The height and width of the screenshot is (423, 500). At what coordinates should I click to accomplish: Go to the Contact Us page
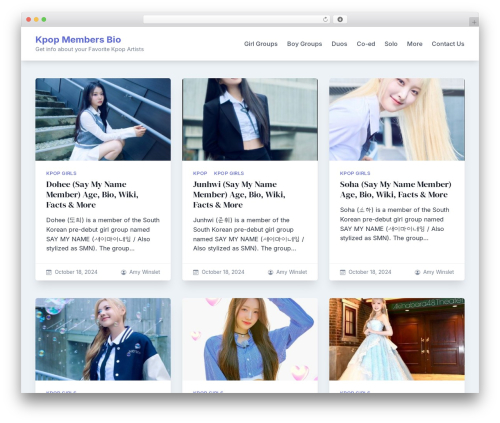(x=448, y=44)
